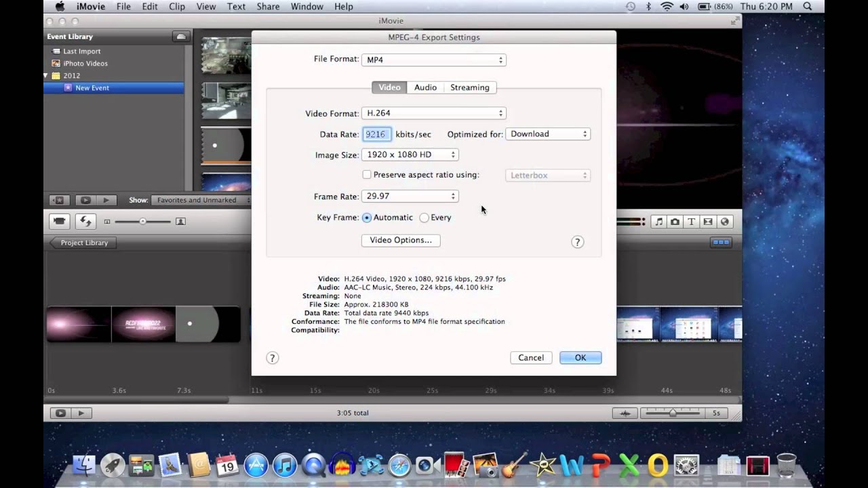Open App Store from the dock
The width and height of the screenshot is (868, 488).
tap(256, 466)
